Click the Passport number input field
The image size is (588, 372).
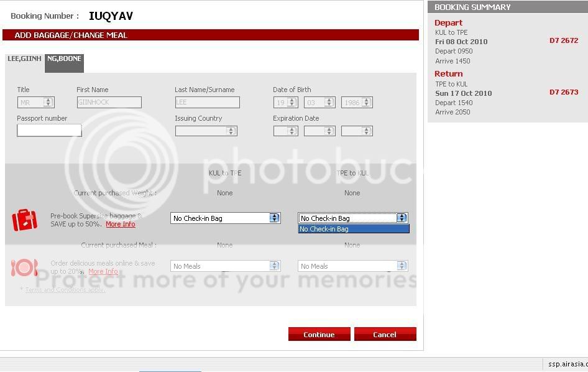[49, 131]
